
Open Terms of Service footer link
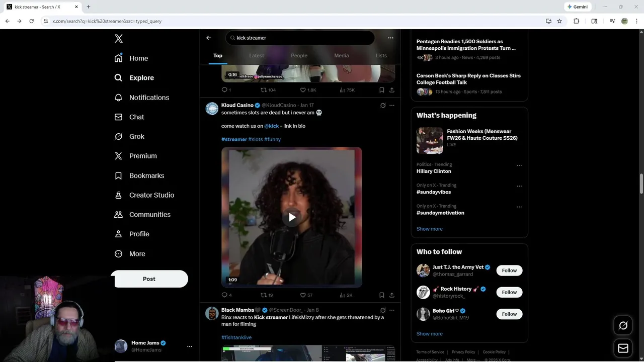pos(430,352)
